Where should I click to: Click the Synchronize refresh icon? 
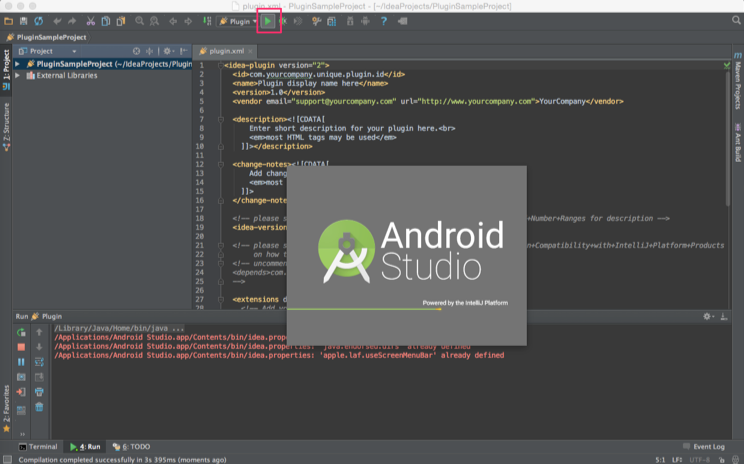point(38,21)
